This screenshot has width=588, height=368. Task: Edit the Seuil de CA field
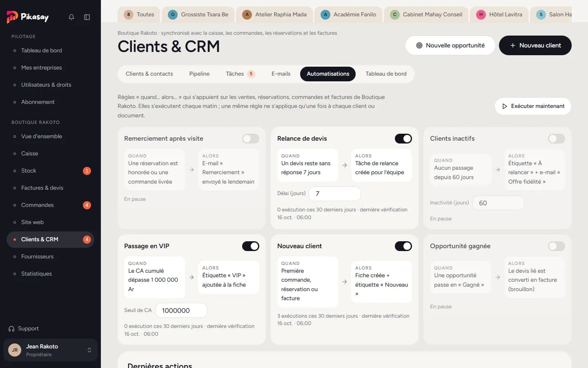181,310
